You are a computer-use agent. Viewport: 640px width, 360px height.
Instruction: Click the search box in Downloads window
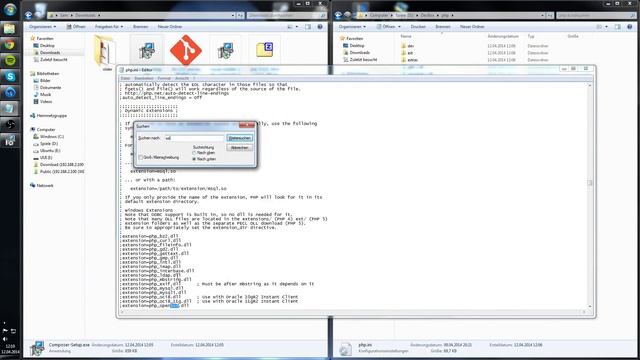pos(287,16)
